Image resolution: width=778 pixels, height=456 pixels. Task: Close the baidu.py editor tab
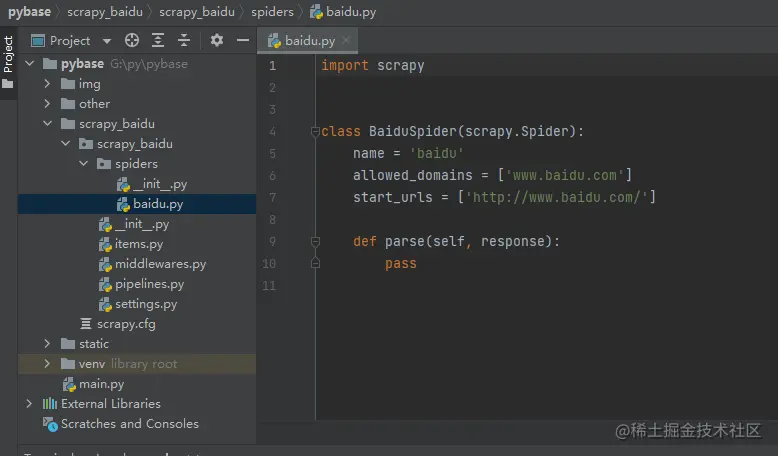coord(346,40)
